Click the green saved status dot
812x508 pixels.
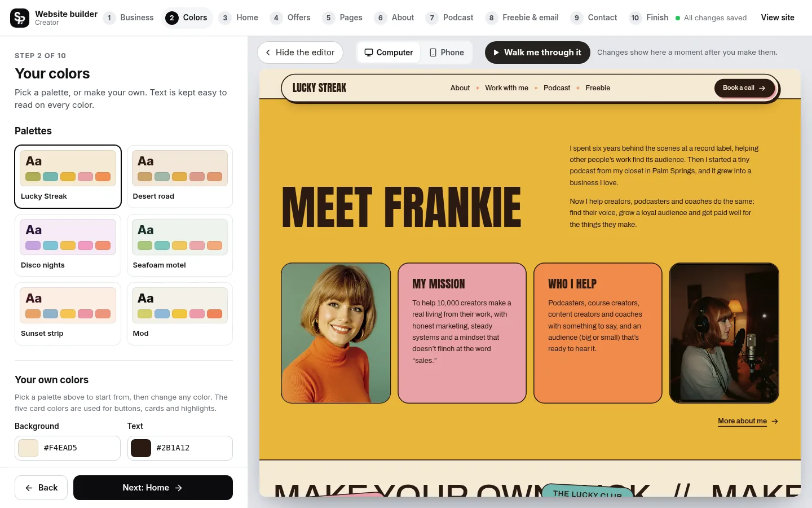click(x=678, y=18)
